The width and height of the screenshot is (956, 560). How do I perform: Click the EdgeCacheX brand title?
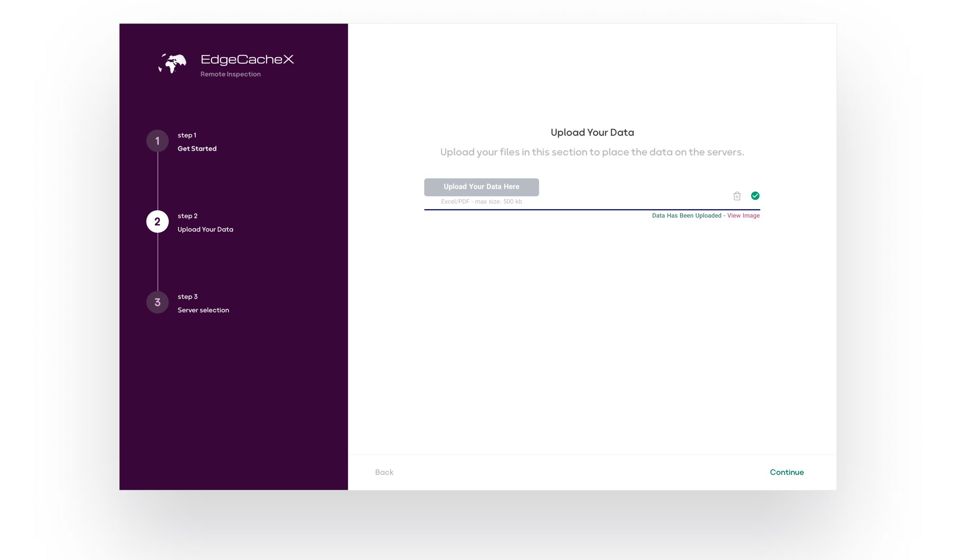(247, 59)
